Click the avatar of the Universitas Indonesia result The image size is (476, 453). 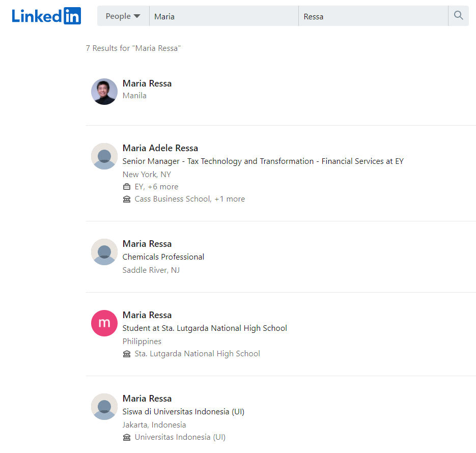point(104,407)
